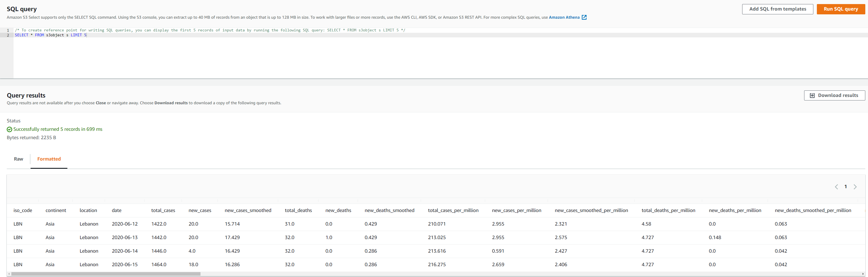This screenshot has height=277, width=868.
Task: Click the total_deaths_per_million column header
Action: (x=668, y=211)
